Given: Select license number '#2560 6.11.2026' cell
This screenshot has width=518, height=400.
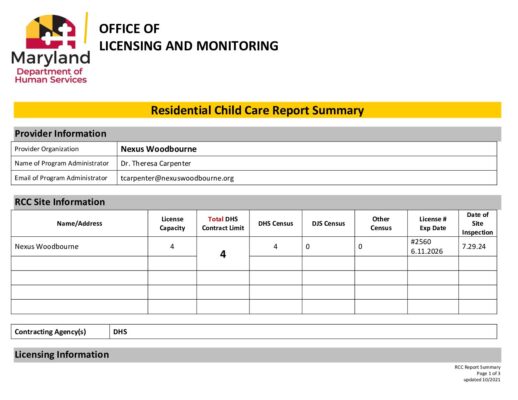Looking at the screenshot, I should point(433,247).
